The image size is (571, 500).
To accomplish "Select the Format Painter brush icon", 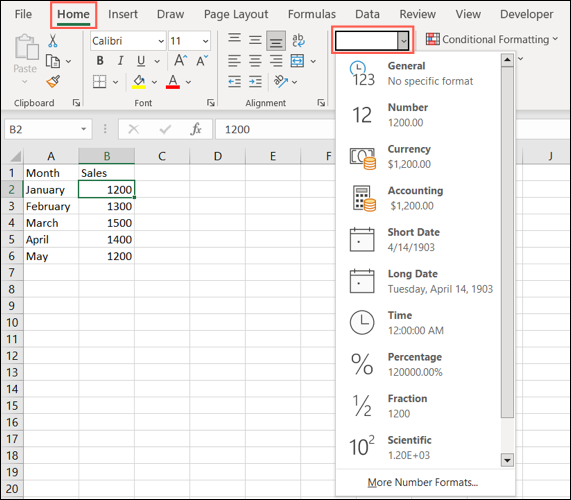I will tap(54, 82).
